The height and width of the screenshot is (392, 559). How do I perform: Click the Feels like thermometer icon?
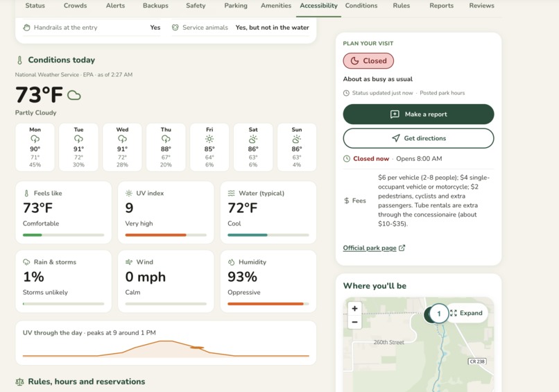[x=26, y=194]
